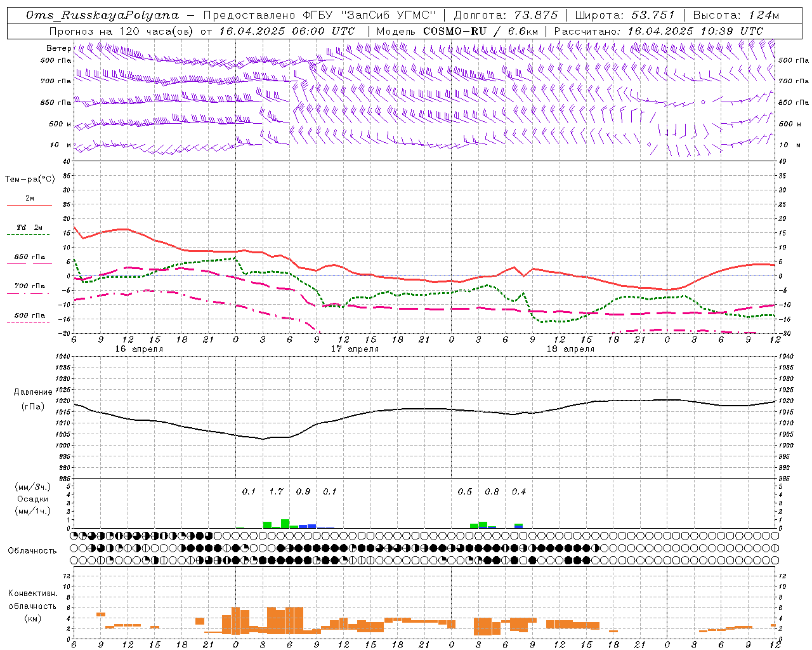This screenshot has width=812, height=650.
Task: Click the red line sample under 2м legend
Action: (29, 206)
